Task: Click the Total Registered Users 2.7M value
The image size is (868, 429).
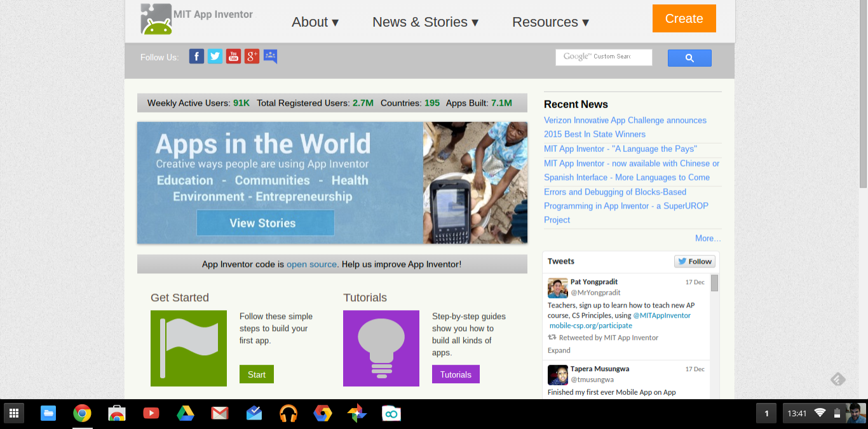Action: click(363, 103)
